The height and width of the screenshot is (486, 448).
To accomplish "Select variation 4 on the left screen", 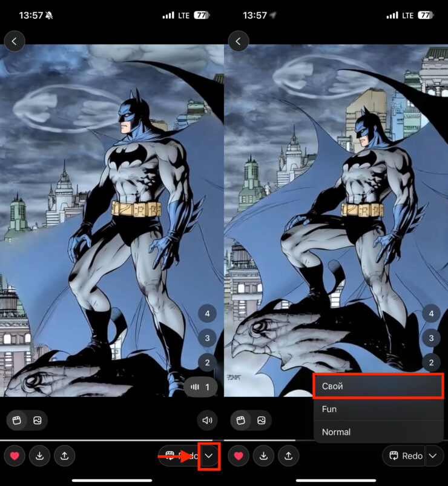I will tap(208, 313).
